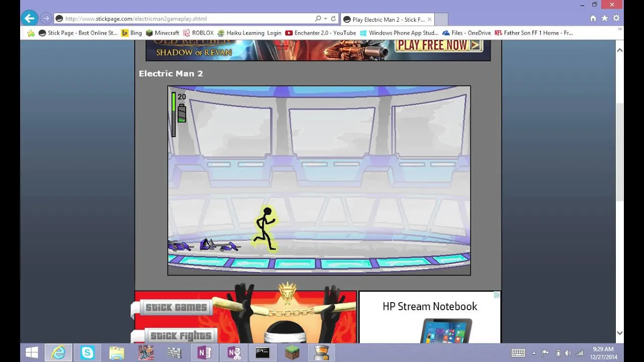Image resolution: width=644 pixels, height=362 pixels.
Task: Click the battery energy meter icon
Action: 182,113
